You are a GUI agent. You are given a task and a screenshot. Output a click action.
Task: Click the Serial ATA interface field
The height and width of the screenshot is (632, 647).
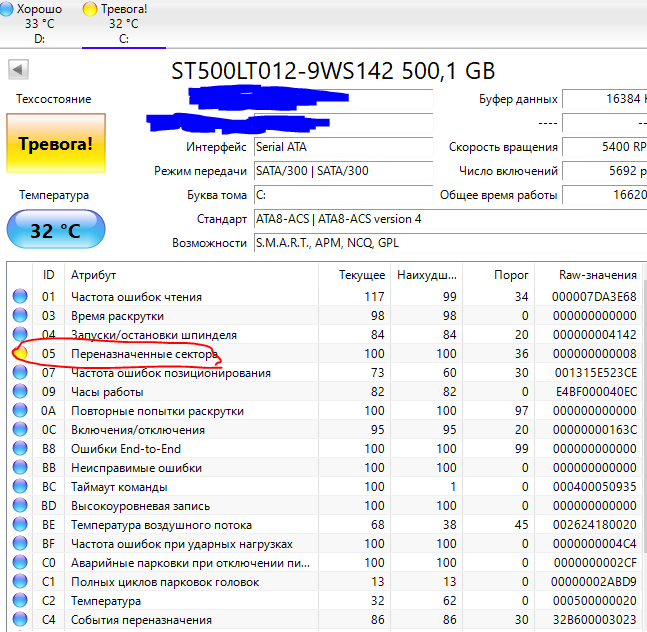click(x=343, y=147)
